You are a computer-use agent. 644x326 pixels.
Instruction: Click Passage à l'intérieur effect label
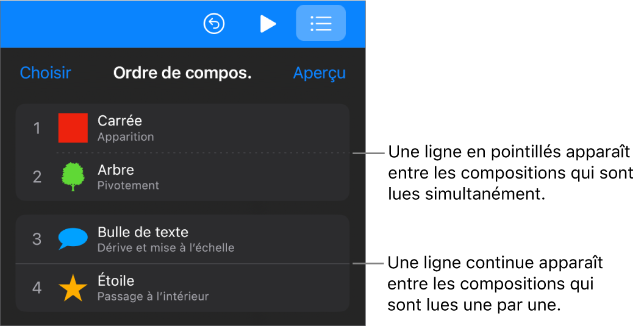(153, 297)
